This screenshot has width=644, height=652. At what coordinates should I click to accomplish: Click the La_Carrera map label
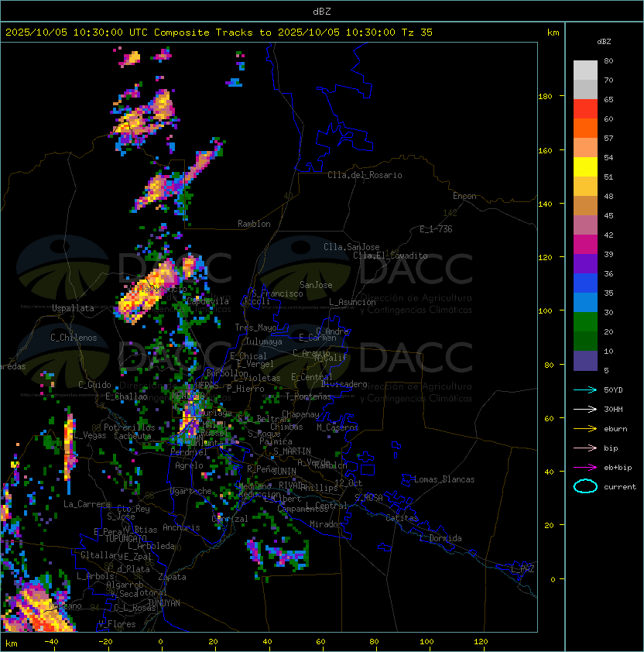coord(87,504)
